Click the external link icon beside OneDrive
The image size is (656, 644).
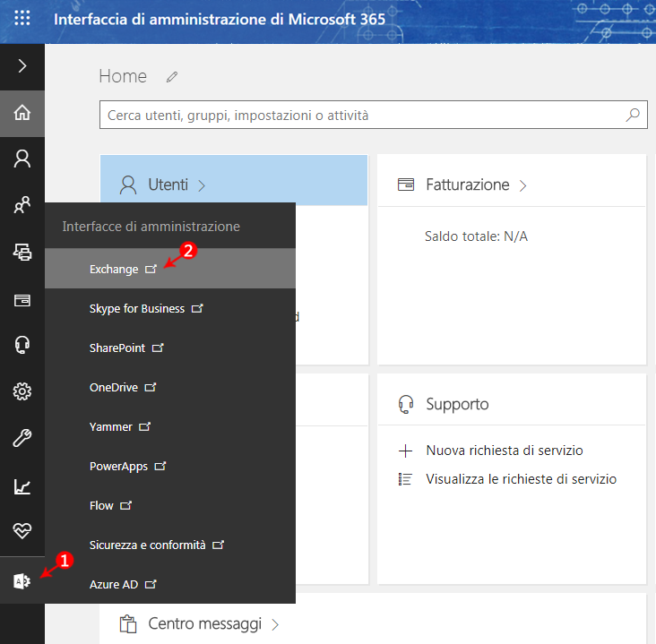tap(151, 387)
